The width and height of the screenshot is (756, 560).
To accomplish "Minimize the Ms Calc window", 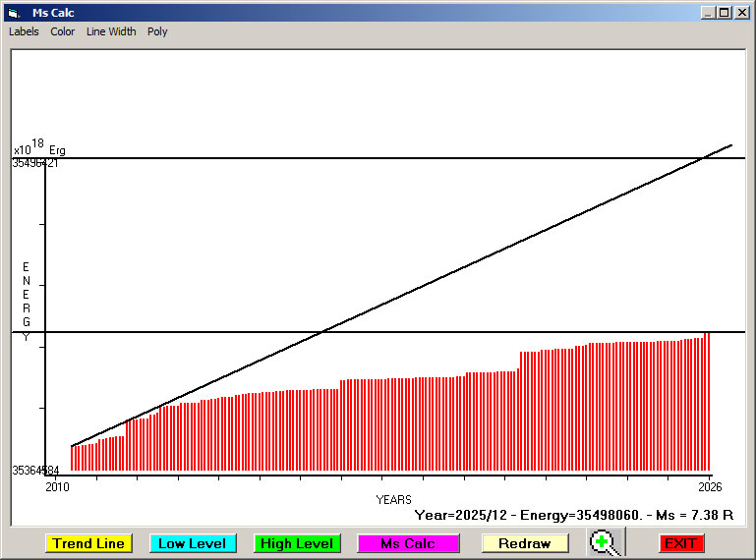I will 707,13.
